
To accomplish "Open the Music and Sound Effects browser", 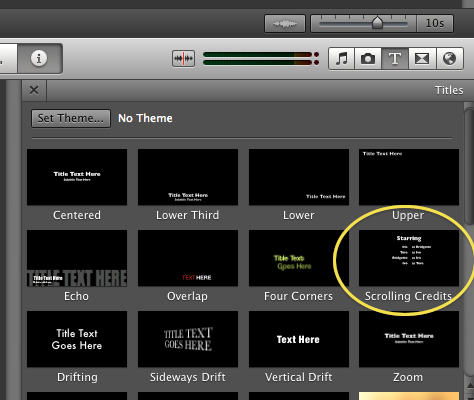I will 342,59.
